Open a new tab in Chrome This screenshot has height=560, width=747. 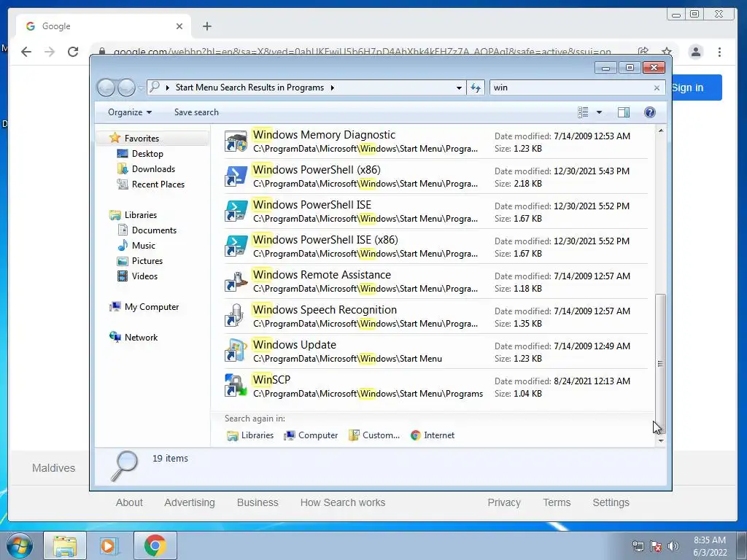tap(206, 26)
